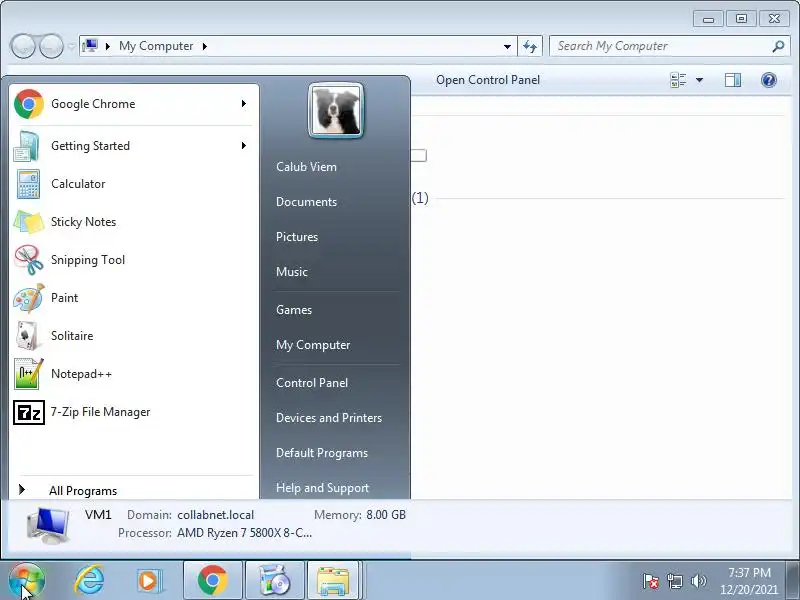This screenshot has width=800, height=600.
Task: Open the Calculator app icon
Action: click(28, 184)
